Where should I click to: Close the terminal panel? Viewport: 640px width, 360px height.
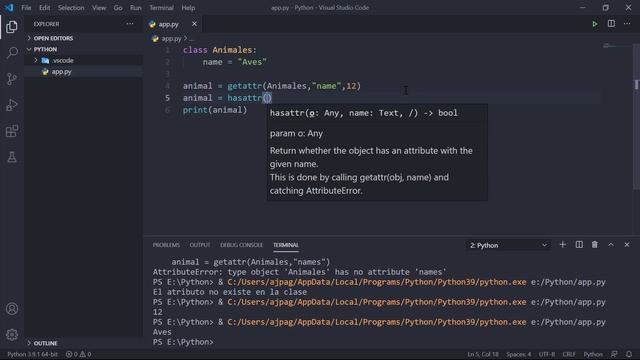point(627,244)
